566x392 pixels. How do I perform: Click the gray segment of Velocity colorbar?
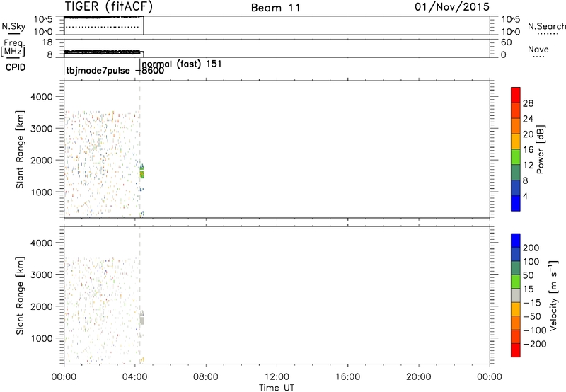coord(516,295)
